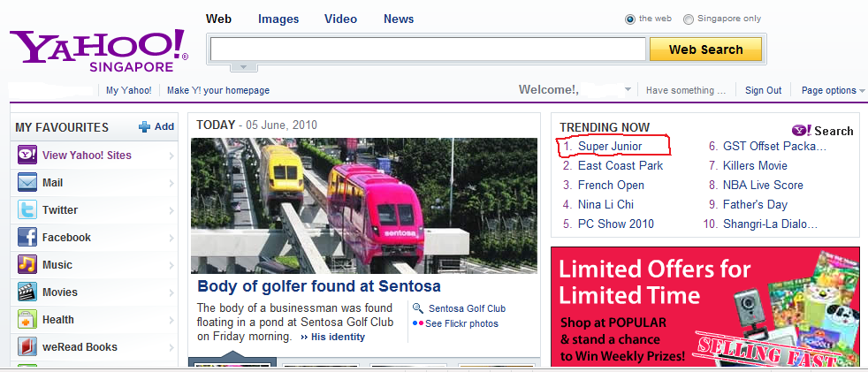Open the Page options dropdown
The image size is (868, 372).
coord(834,90)
